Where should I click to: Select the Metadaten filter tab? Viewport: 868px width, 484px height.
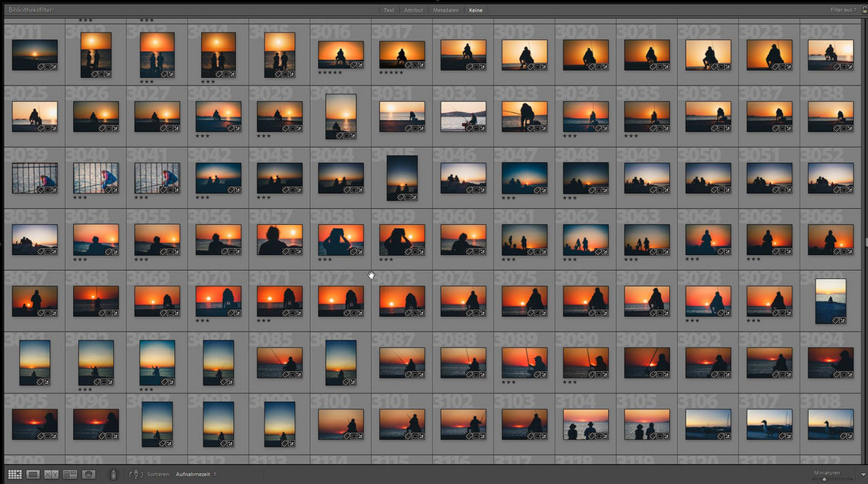pyautogui.click(x=444, y=10)
